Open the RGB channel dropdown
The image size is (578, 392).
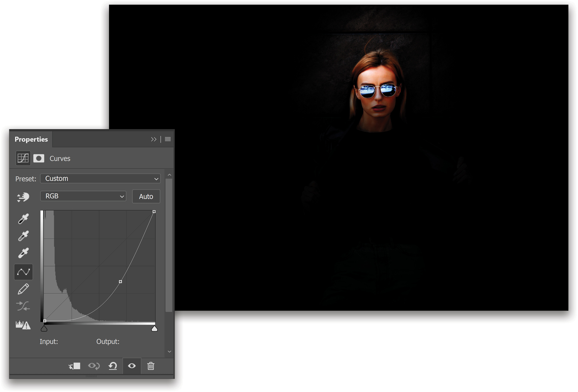(x=83, y=196)
